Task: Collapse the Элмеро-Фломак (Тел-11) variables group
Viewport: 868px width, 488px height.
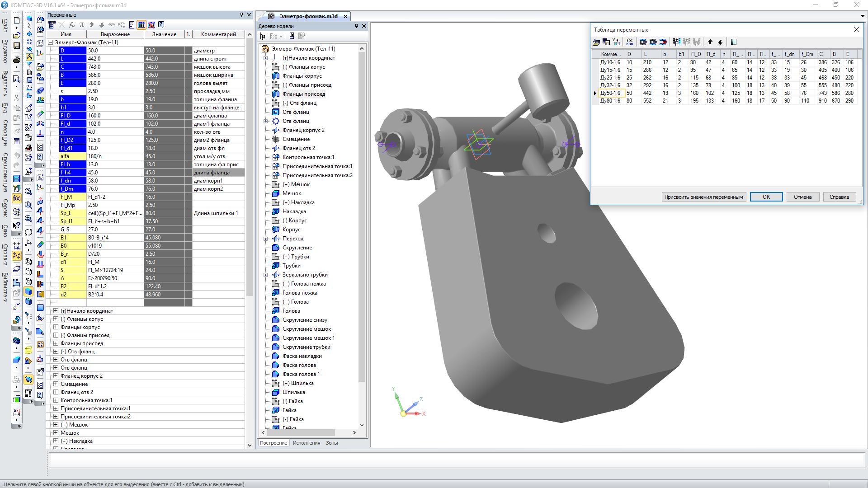Action: pos(51,42)
